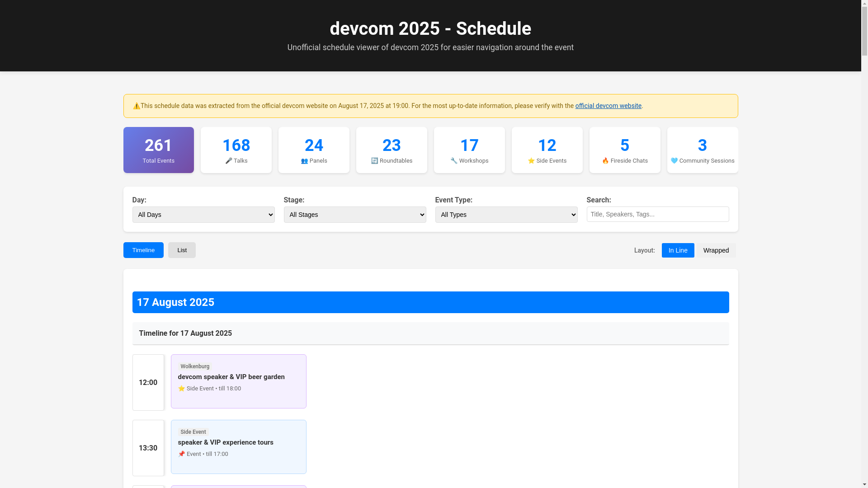The width and height of the screenshot is (868, 488).
Task: Click 'Event • till 17:00' text
Action: pyautogui.click(x=208, y=454)
